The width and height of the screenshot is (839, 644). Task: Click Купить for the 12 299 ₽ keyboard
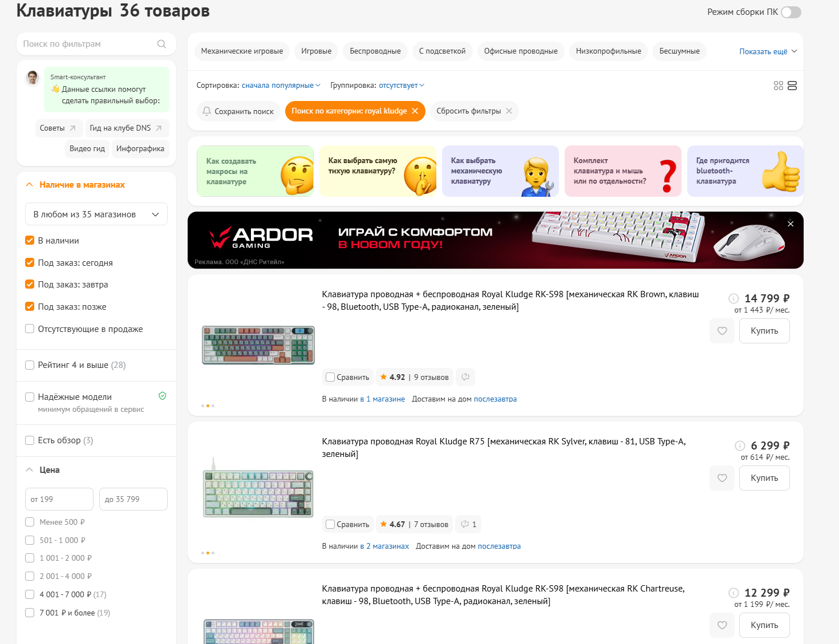[x=764, y=625]
